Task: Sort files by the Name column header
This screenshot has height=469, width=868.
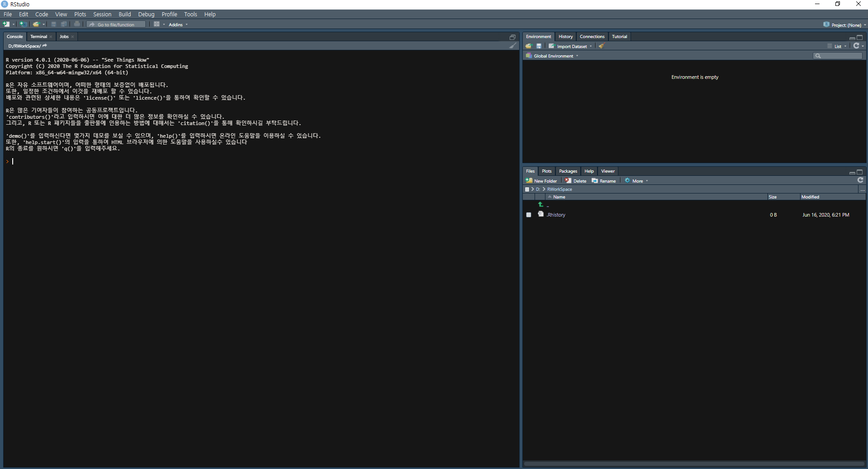Action: 656,197
